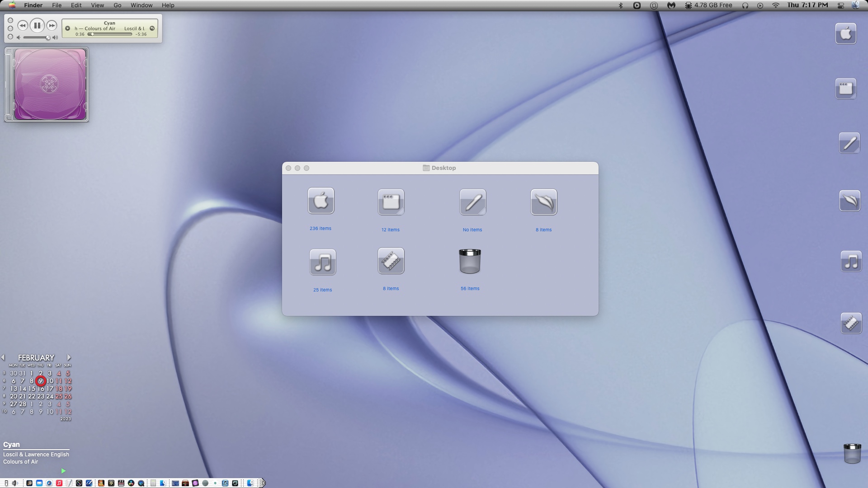Open the View menu
The image size is (868, 488).
coord(97,5)
